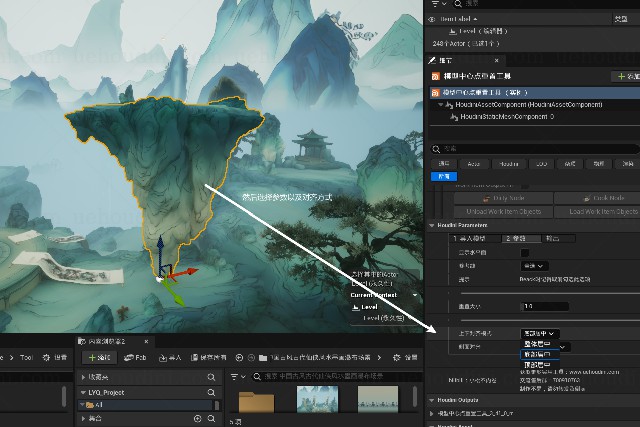
Task: Expand the LYQ_Project folder tree
Action: point(82,393)
